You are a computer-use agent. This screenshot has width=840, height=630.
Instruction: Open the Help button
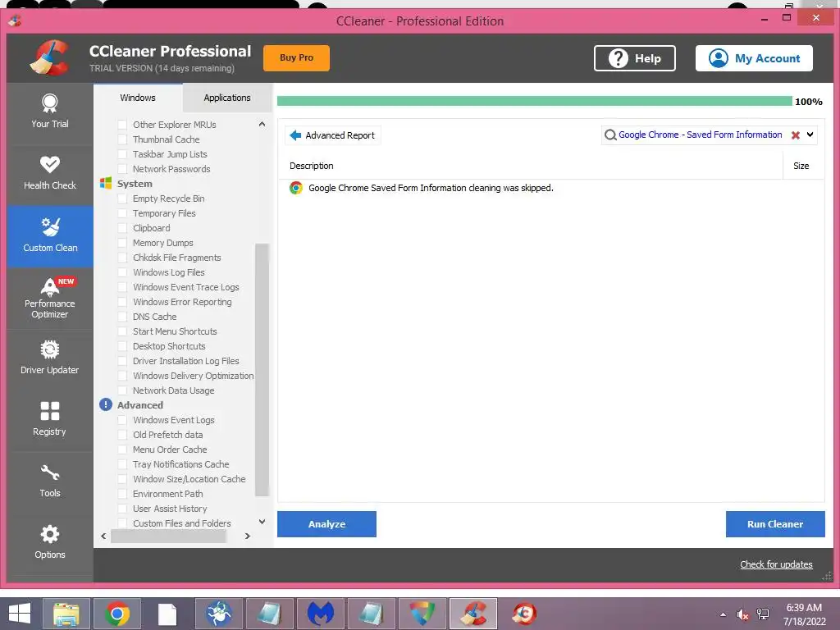pyautogui.click(x=634, y=58)
